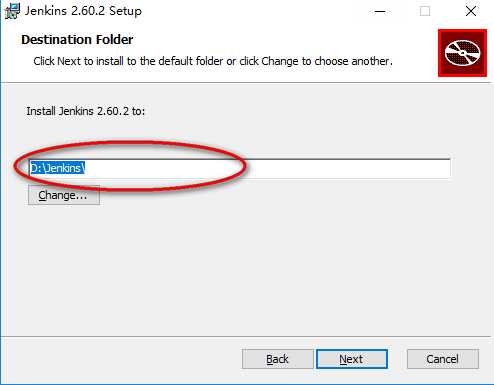Click the Jenkins setup icon in title bar
The height and width of the screenshot is (385, 494).
point(12,11)
